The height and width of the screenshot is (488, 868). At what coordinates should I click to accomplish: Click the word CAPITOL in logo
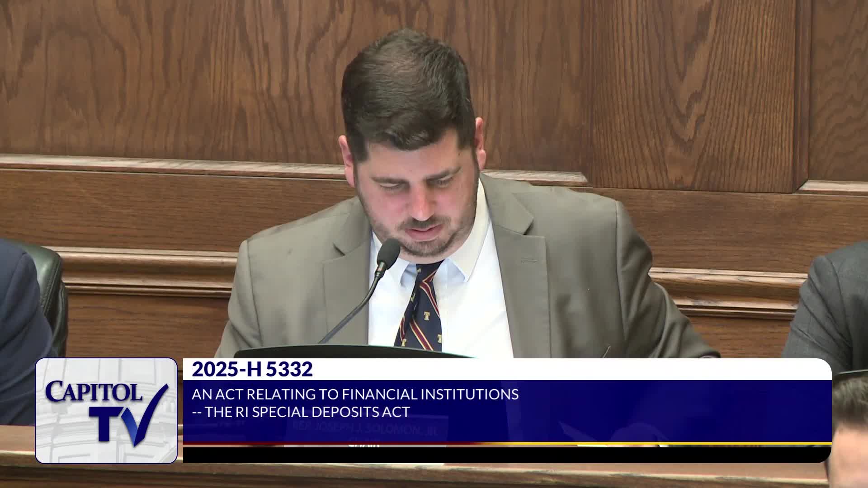coord(94,391)
